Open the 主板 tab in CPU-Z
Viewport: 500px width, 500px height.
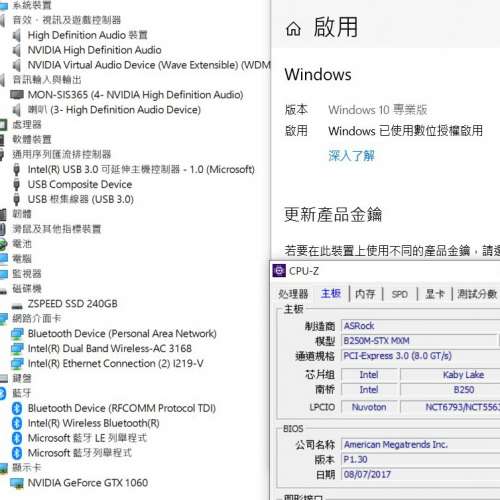pyautogui.click(x=331, y=294)
